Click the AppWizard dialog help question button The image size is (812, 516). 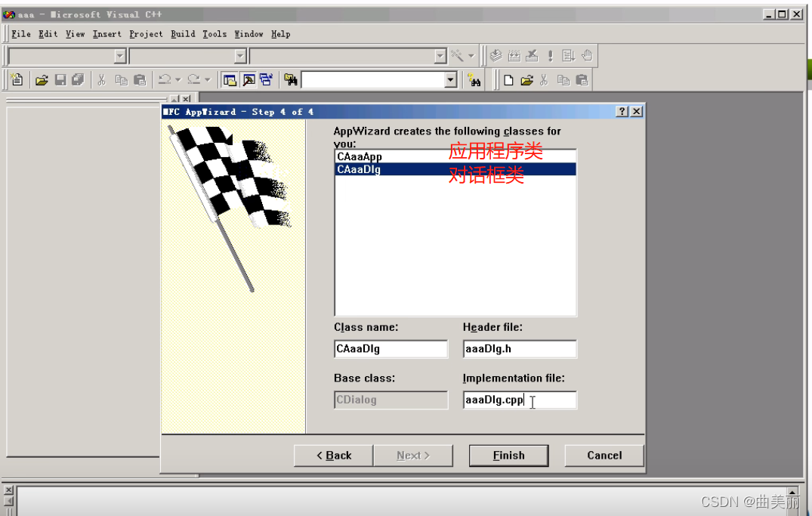[x=622, y=111]
